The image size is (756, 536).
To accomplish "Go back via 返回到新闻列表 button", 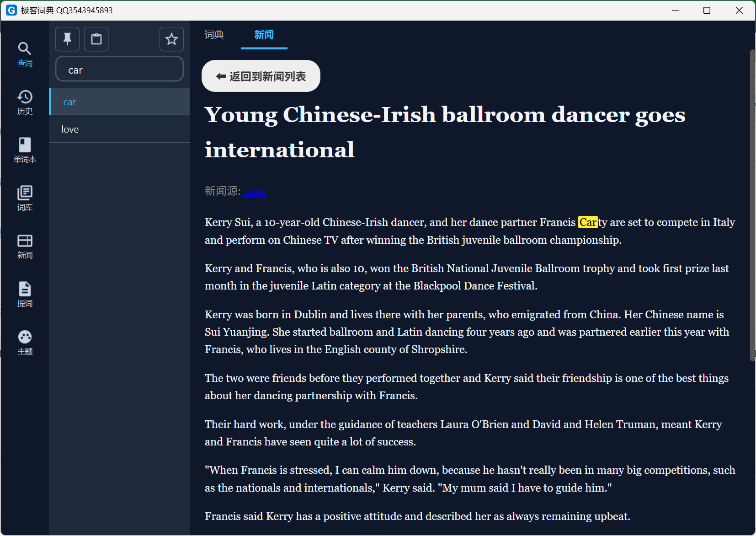I will point(261,76).
